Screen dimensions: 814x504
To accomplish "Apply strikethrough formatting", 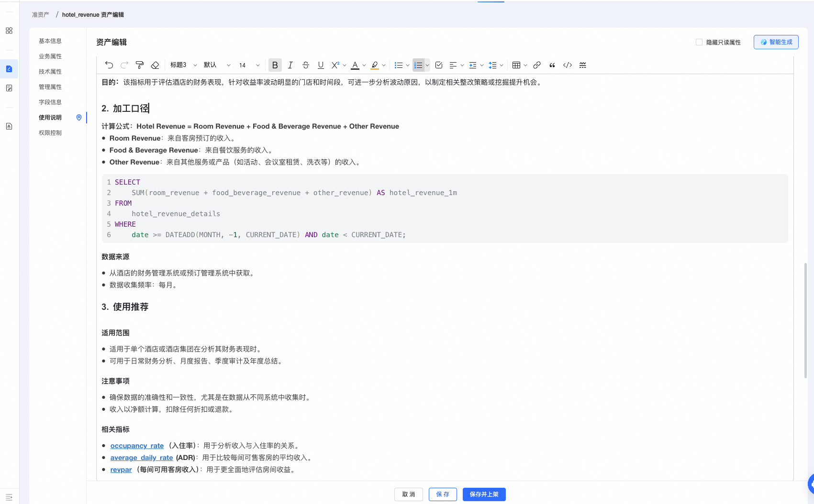I will 305,65.
